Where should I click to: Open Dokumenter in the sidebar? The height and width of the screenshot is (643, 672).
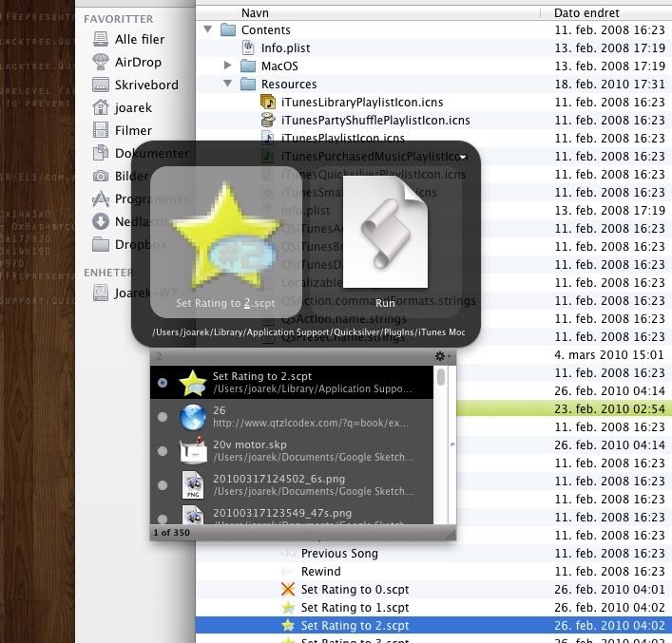click(141, 153)
